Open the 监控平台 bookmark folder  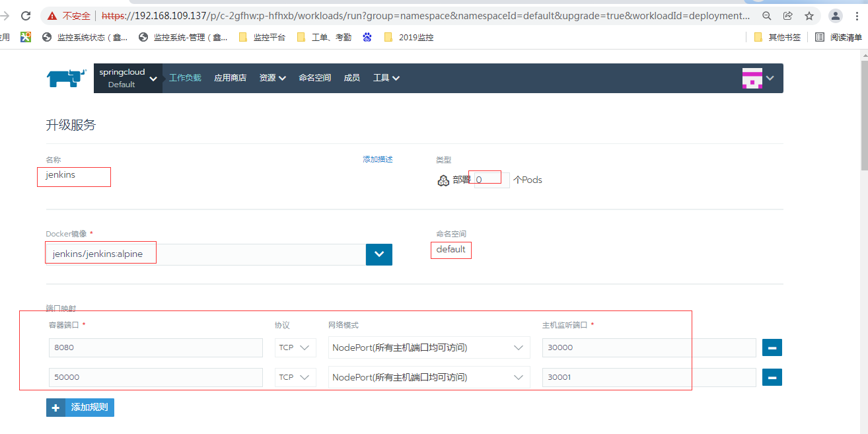[x=262, y=38]
